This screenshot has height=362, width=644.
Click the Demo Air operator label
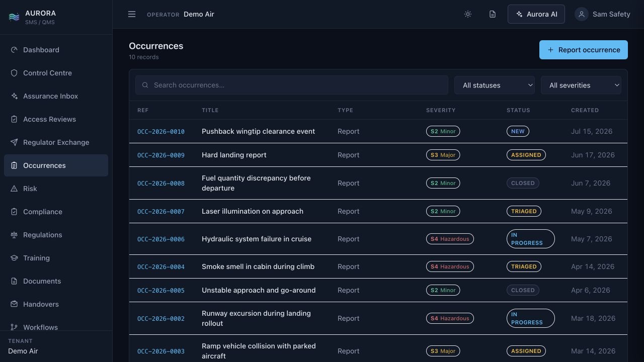pos(199,14)
